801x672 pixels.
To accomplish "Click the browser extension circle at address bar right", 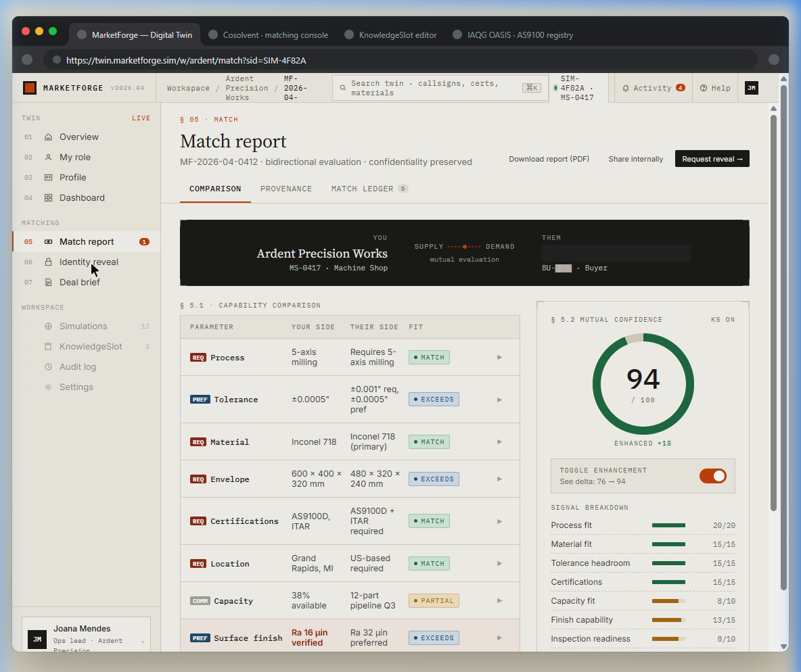I will coord(774,59).
